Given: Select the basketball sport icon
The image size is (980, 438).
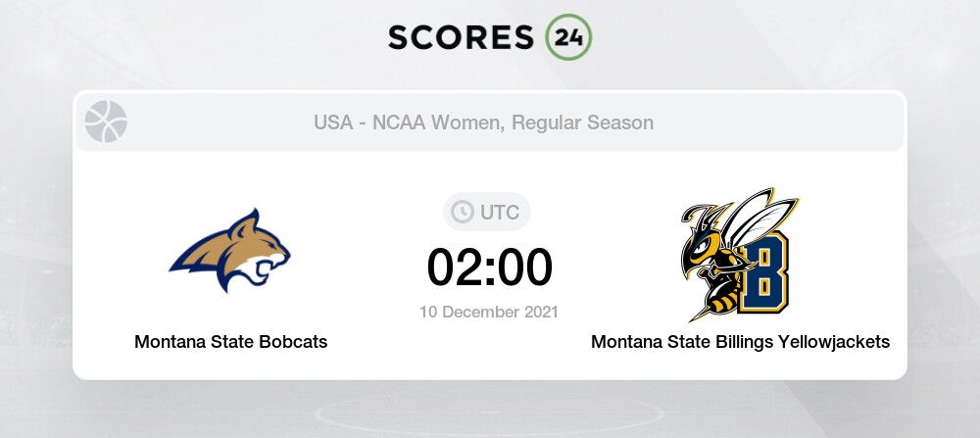Looking at the screenshot, I should click(106, 122).
